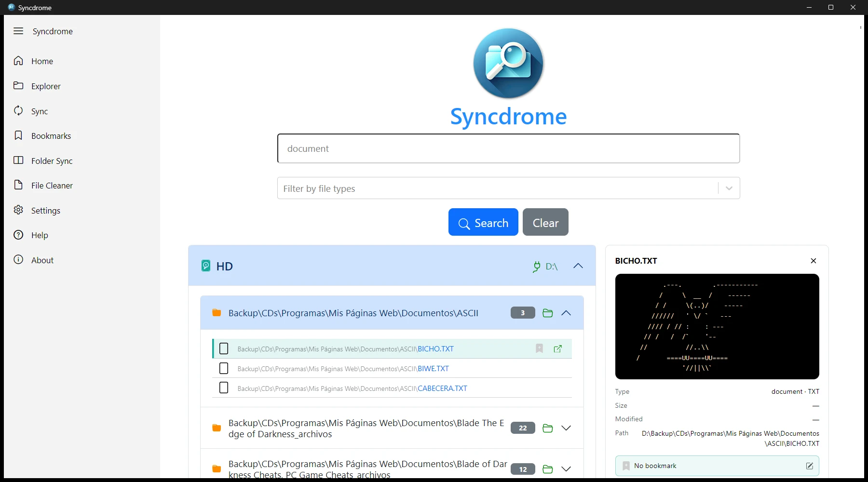Viewport: 868px width, 482px height.
Task: Click the full path value in preview panel
Action: pos(730,438)
